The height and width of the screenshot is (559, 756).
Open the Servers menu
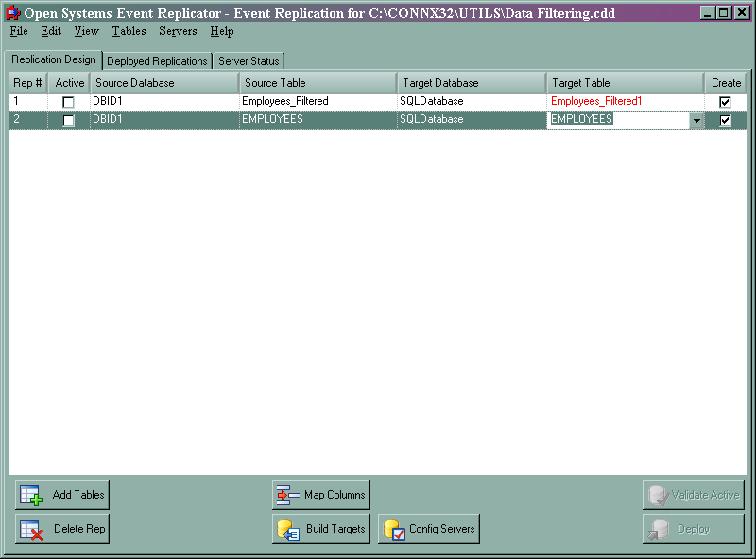click(x=179, y=31)
